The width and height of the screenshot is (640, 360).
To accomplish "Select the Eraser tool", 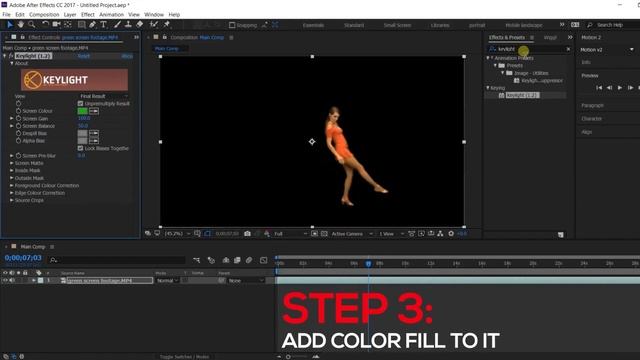I will (x=140, y=25).
